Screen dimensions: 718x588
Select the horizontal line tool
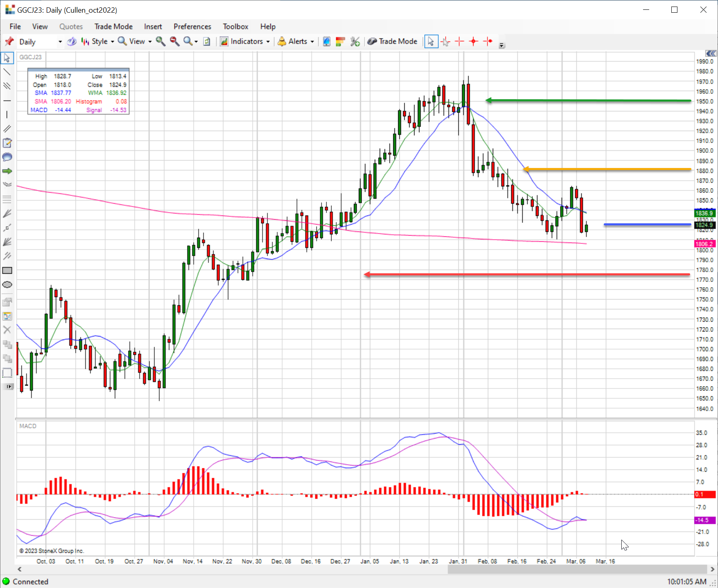[7, 100]
